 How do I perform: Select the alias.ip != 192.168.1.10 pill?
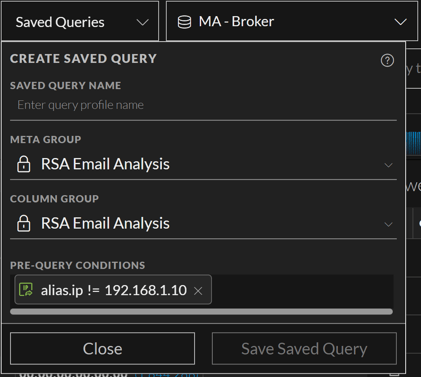click(x=113, y=290)
